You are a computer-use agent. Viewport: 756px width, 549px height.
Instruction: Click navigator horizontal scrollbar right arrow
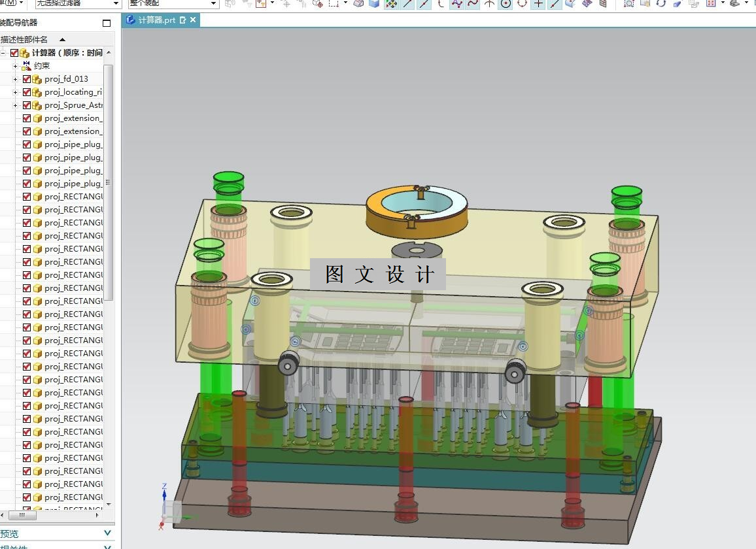98,515
